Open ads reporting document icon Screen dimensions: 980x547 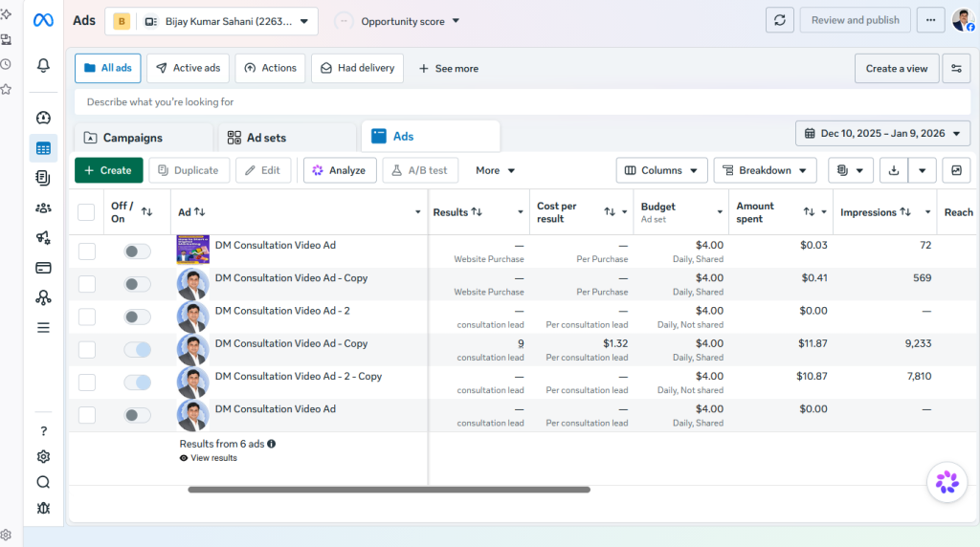coord(43,179)
